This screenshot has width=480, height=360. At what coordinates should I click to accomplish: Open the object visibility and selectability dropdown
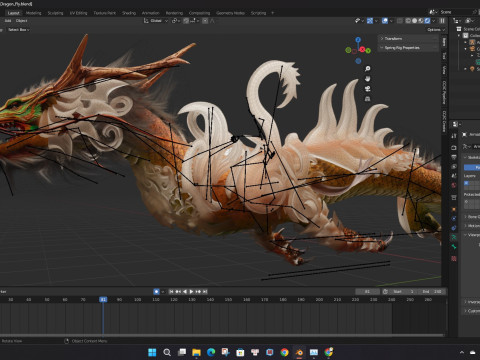(x=359, y=21)
